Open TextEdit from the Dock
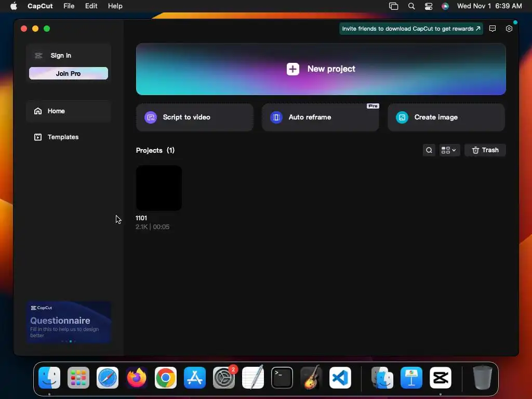The width and height of the screenshot is (532, 399). [253, 377]
